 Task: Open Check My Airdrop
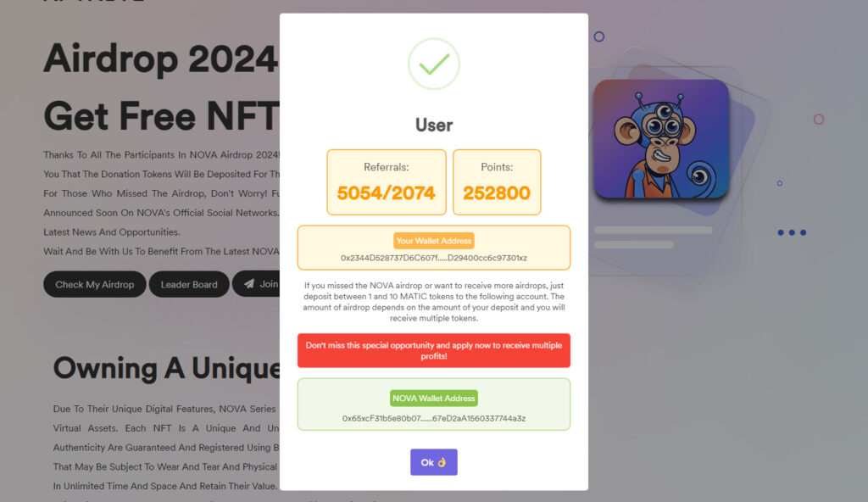pyautogui.click(x=95, y=284)
